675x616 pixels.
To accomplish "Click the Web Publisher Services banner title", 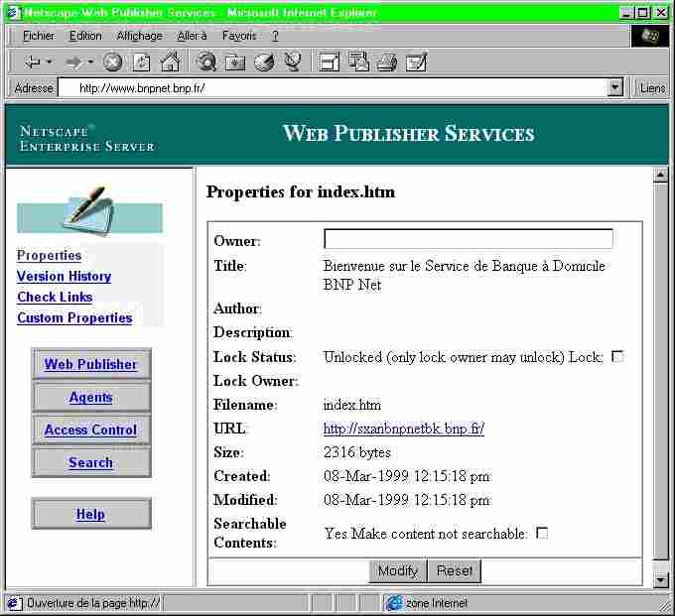I will click(x=409, y=133).
